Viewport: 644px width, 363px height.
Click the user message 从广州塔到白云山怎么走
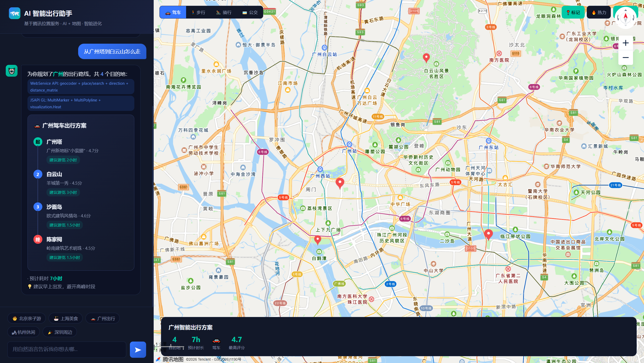[112, 52]
